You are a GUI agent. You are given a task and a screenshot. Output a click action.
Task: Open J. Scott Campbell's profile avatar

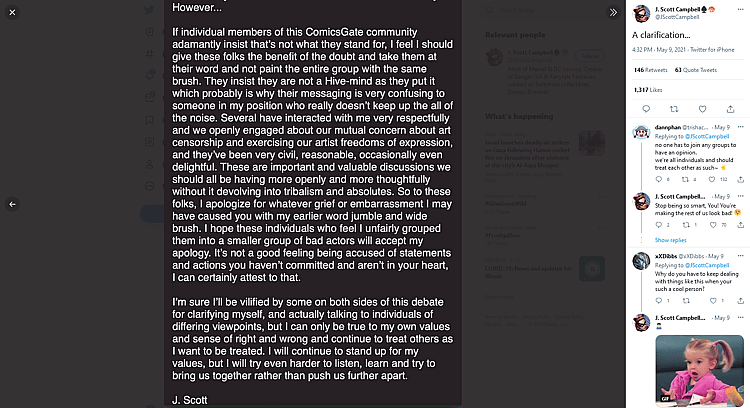pos(642,14)
